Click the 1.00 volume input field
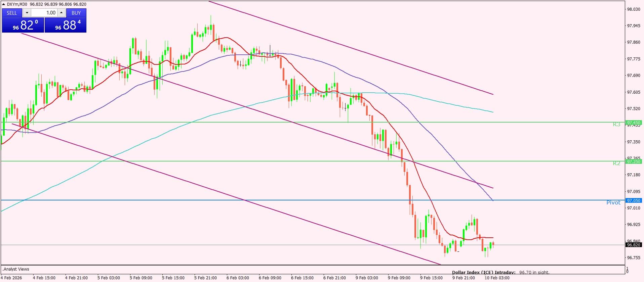 click(44, 13)
